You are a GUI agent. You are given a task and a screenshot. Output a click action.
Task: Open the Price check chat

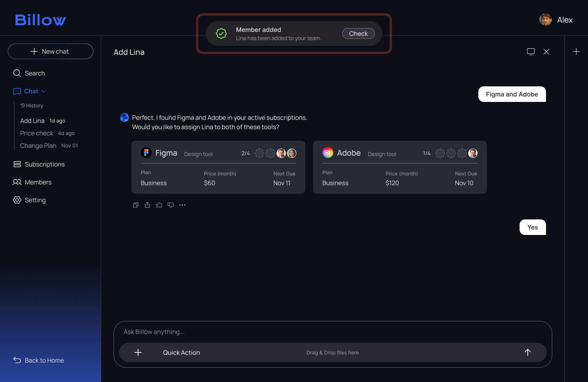pyautogui.click(x=47, y=133)
